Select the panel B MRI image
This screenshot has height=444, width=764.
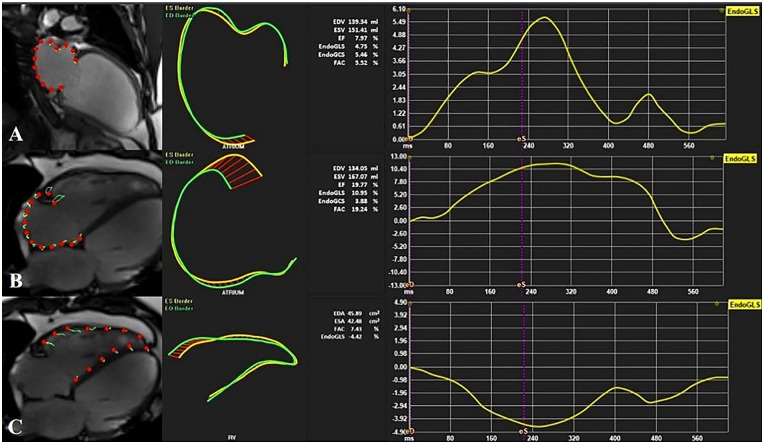80,218
